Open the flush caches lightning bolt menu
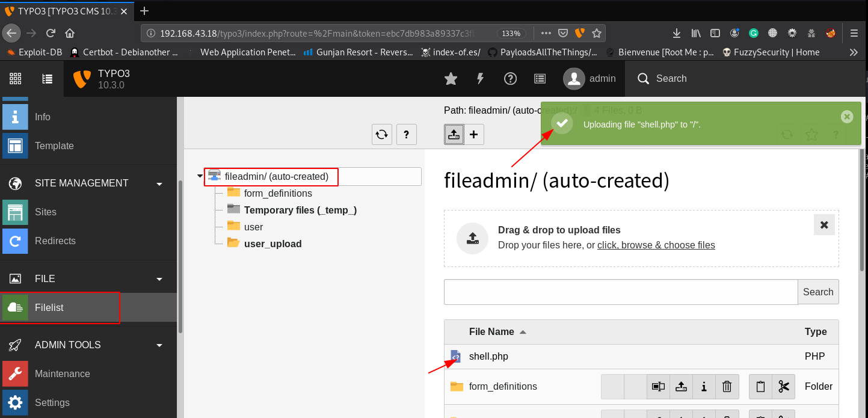868x418 pixels. point(481,78)
